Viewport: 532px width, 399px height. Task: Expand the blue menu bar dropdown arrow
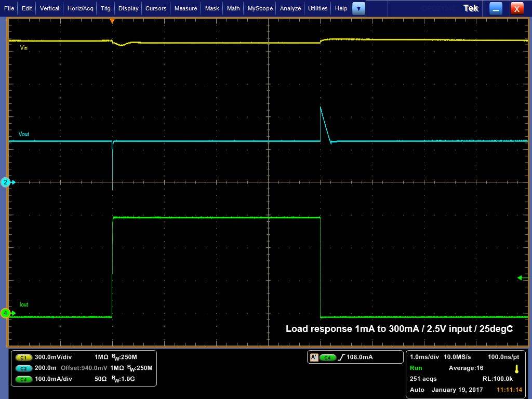pyautogui.click(x=358, y=8)
